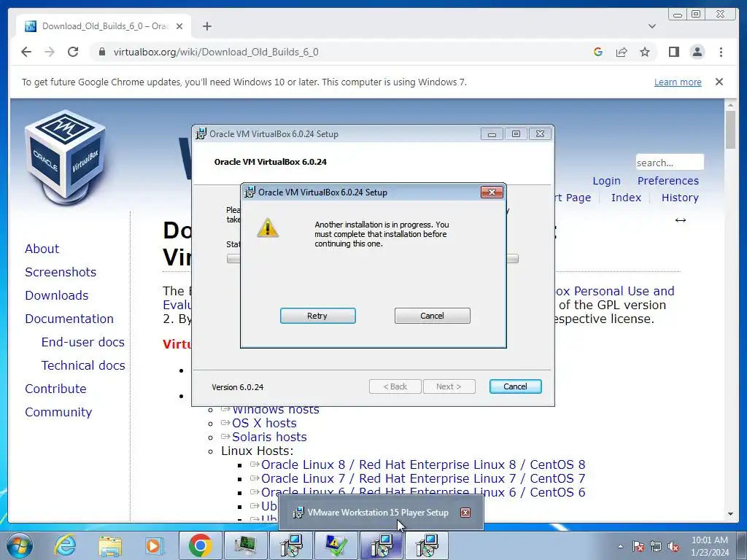Viewport: 747px width, 560px height.
Task: Open Technical docs in sidebar
Action: coord(83,365)
